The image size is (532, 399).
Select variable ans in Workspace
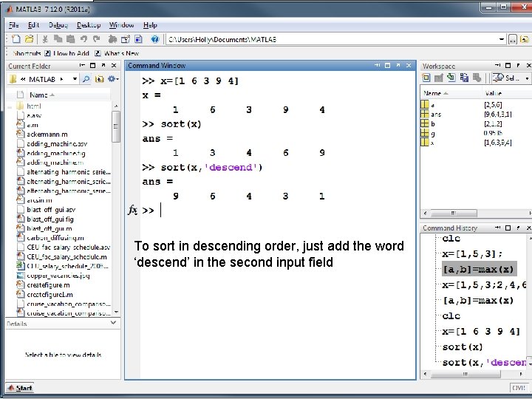tap(436, 115)
